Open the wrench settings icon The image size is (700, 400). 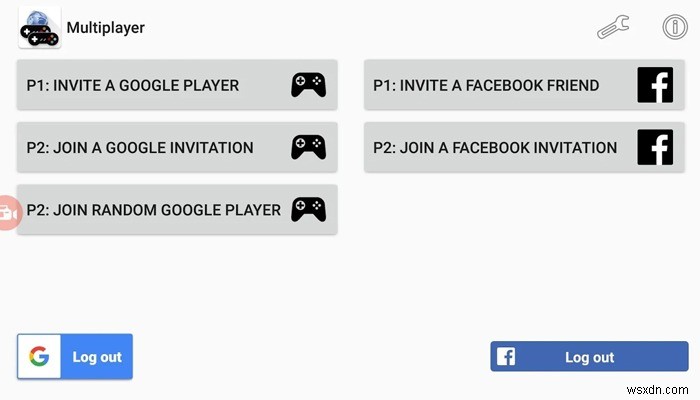[x=613, y=27]
